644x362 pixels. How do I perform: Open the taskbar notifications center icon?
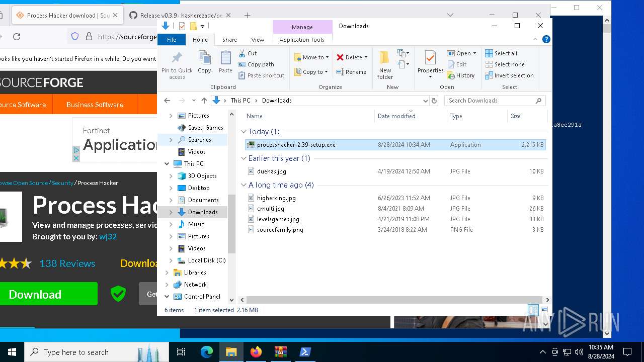pos(627,352)
